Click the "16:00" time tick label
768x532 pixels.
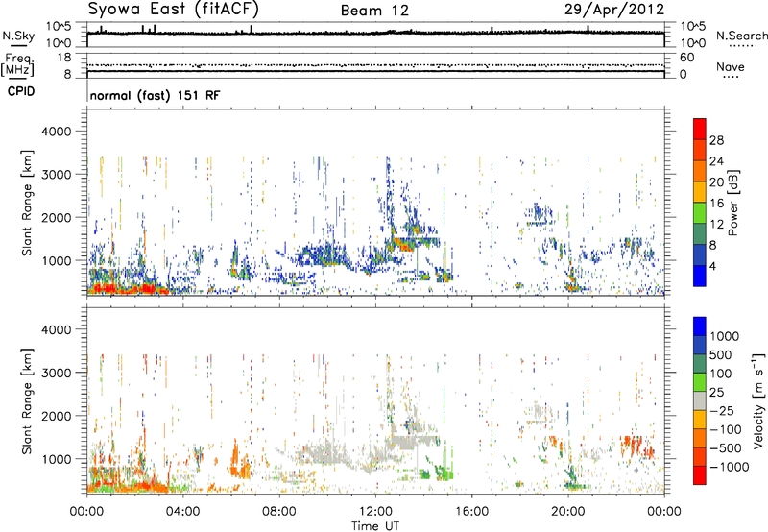471,512
